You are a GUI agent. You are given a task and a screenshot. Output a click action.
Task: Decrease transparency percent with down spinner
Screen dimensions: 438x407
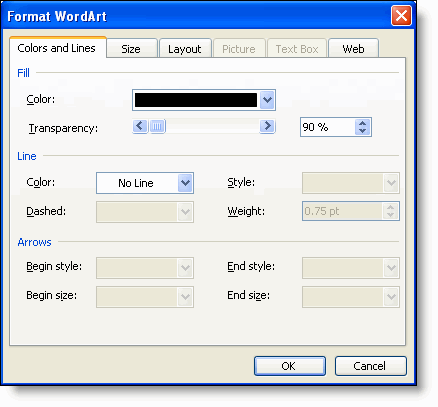(363, 131)
